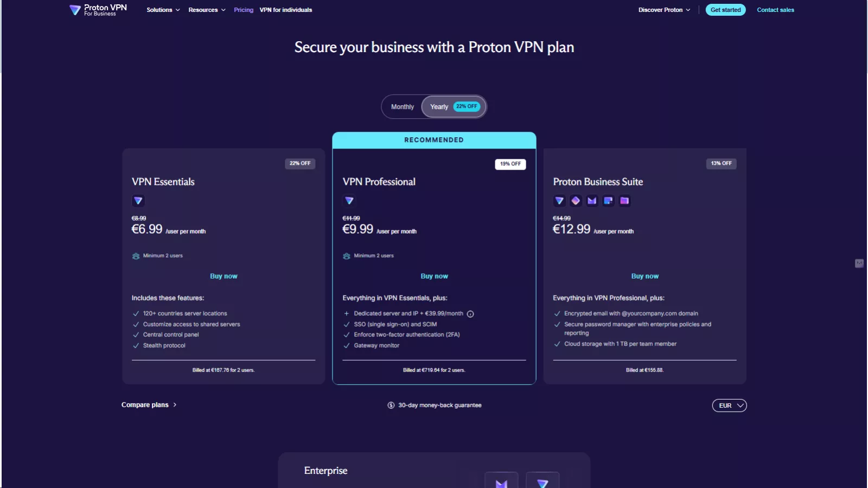Click the Proton Calendar icon in Business Suite

coord(608,201)
